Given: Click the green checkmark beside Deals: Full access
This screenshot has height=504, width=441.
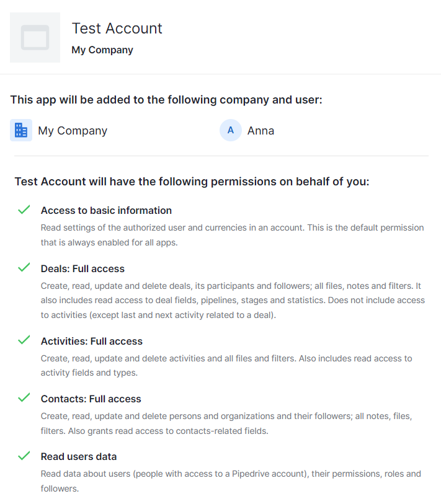Looking at the screenshot, I should coord(24,268).
